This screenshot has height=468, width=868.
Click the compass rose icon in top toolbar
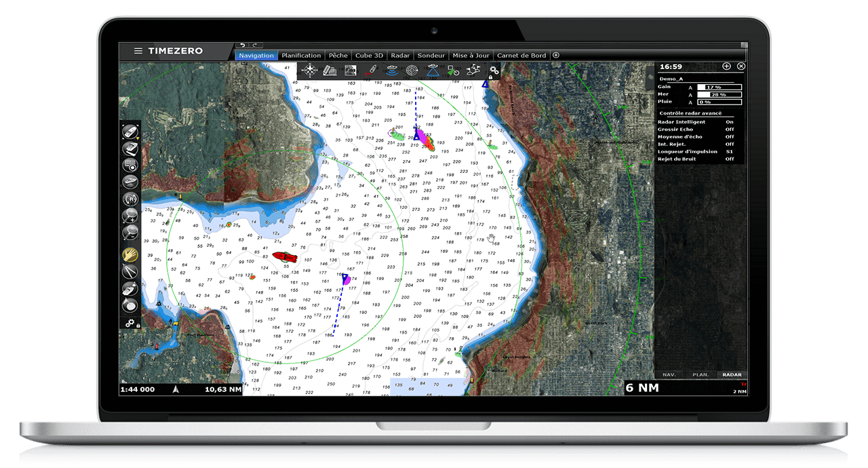point(310,70)
